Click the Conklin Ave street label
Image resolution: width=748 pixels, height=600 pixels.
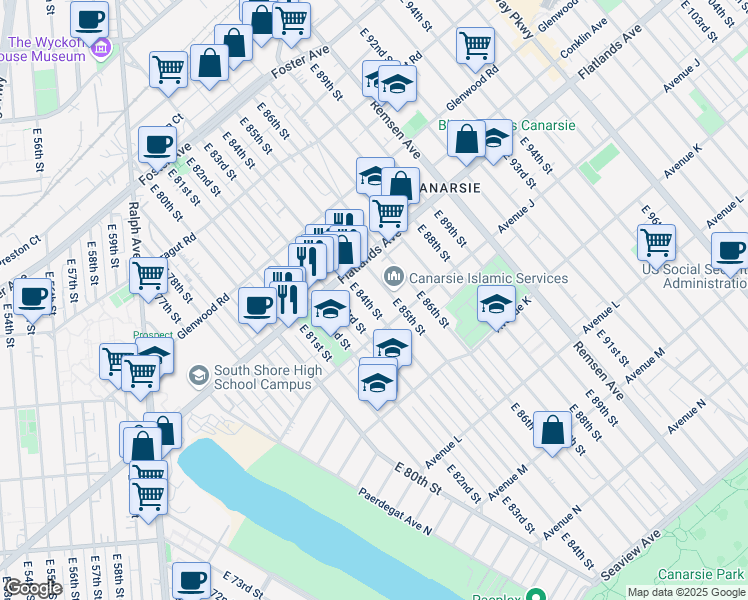pyautogui.click(x=584, y=38)
